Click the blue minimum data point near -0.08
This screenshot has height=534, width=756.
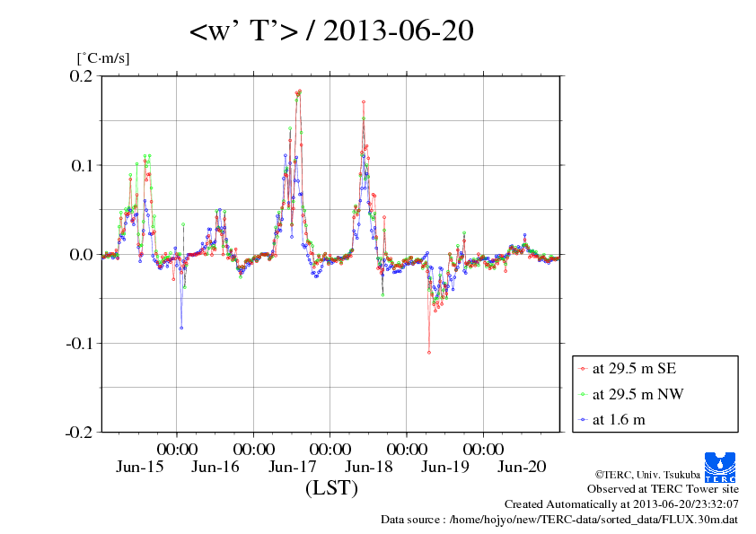pos(181,328)
